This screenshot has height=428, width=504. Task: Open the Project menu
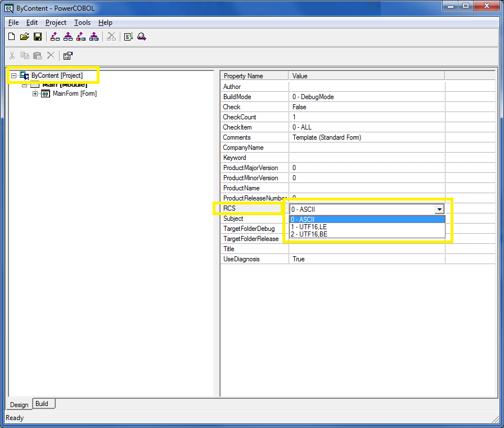[56, 23]
